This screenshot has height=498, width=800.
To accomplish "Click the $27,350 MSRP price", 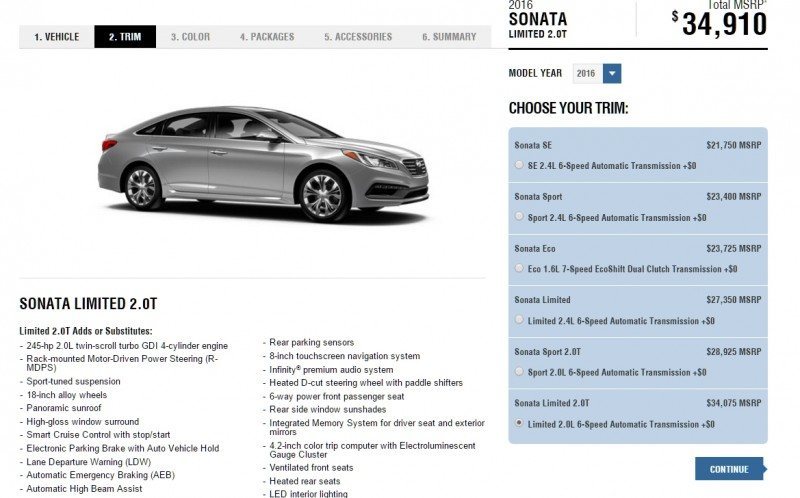I will click(734, 300).
